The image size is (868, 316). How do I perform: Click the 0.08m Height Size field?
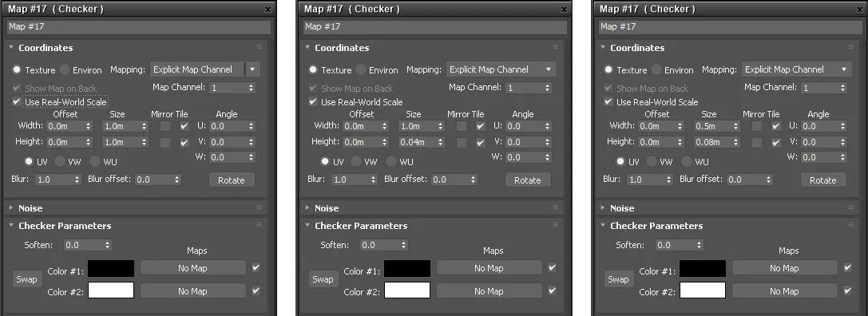[713, 142]
